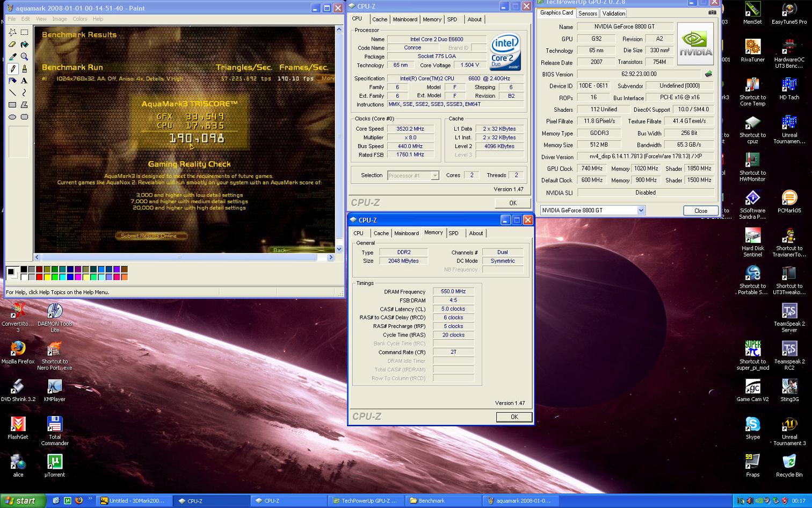Viewport: 812px width, 508px height.
Task: Activate the Magnifier tool in Paint
Action: click(x=24, y=56)
